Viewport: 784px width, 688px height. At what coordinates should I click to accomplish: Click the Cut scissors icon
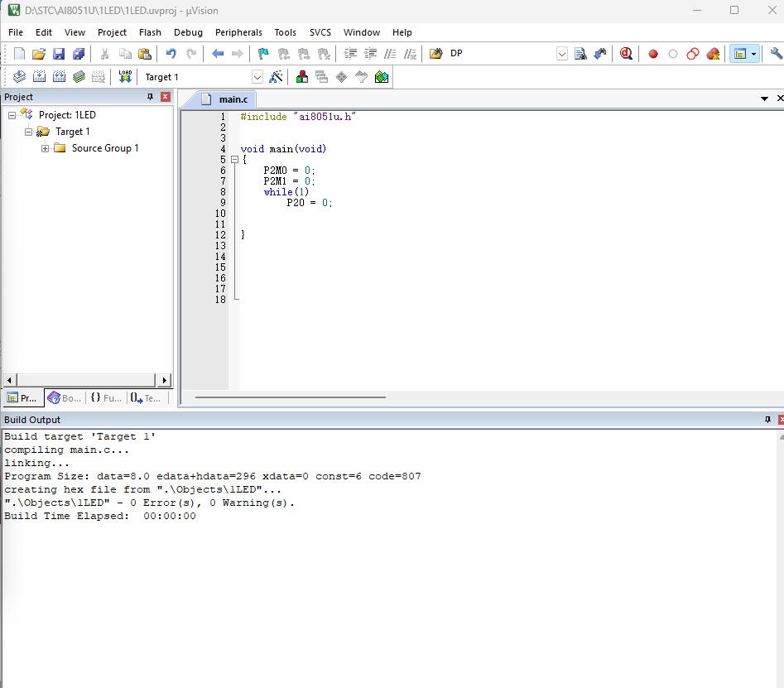(104, 54)
